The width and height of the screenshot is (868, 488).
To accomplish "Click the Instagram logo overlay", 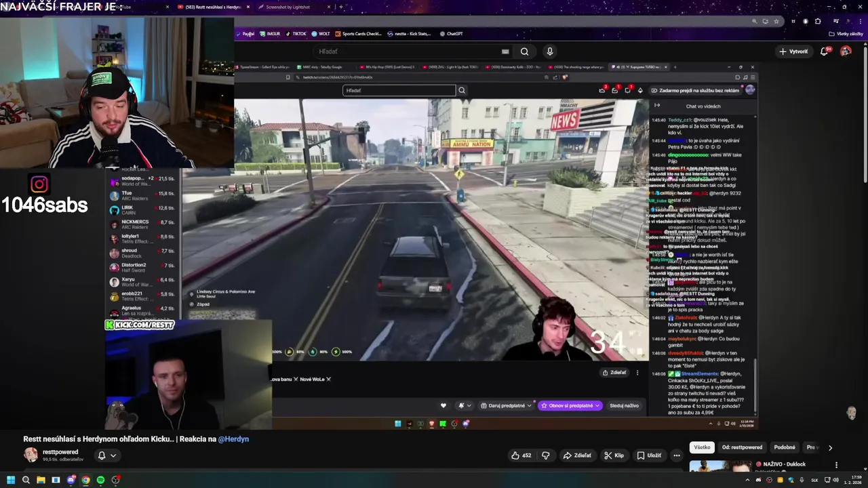I will pos(39,184).
